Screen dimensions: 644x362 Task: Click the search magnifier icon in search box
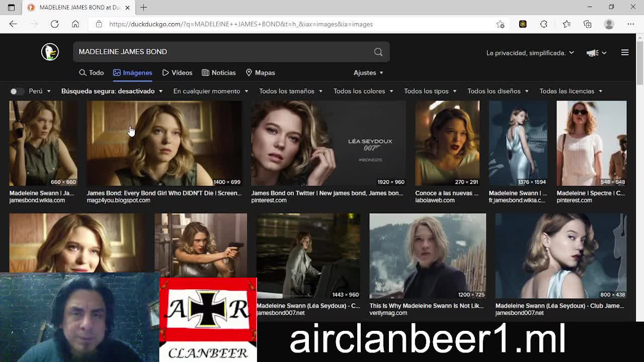[x=378, y=52]
